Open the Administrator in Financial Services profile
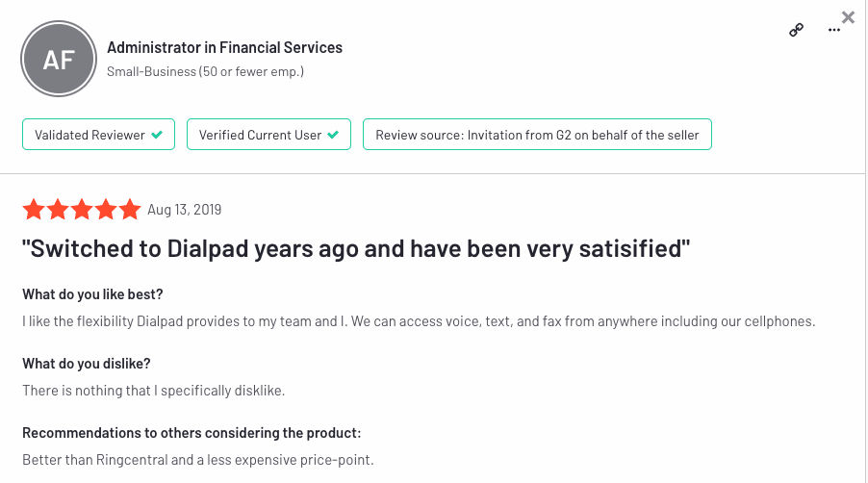The width and height of the screenshot is (868, 483). (x=224, y=47)
